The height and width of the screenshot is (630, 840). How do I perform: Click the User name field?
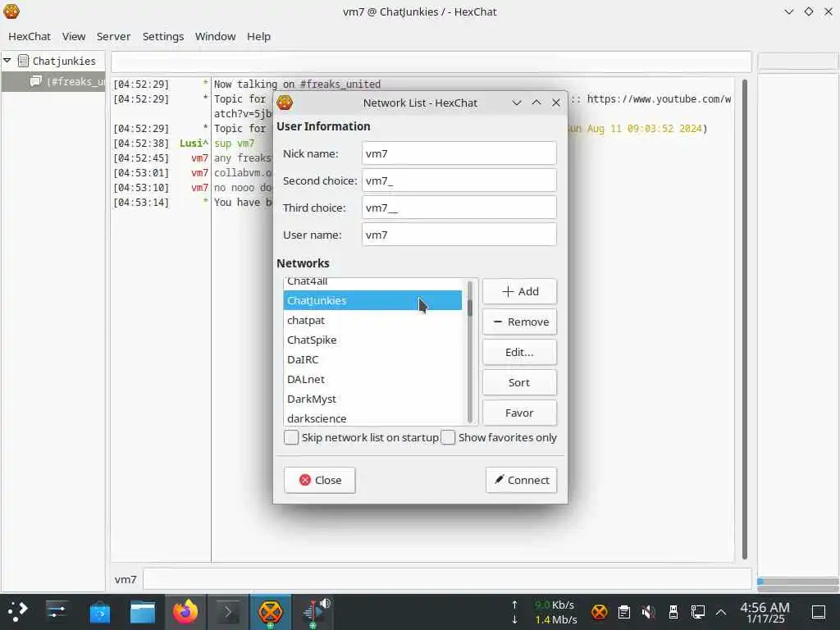459,235
